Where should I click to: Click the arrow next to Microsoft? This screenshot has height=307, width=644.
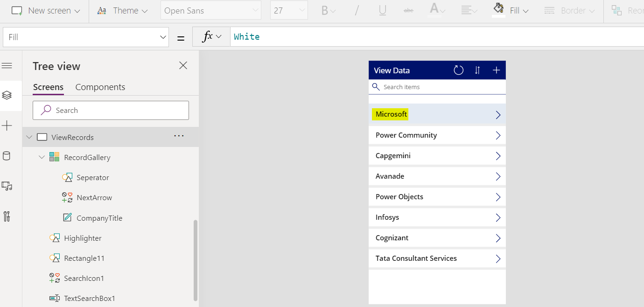(x=498, y=115)
